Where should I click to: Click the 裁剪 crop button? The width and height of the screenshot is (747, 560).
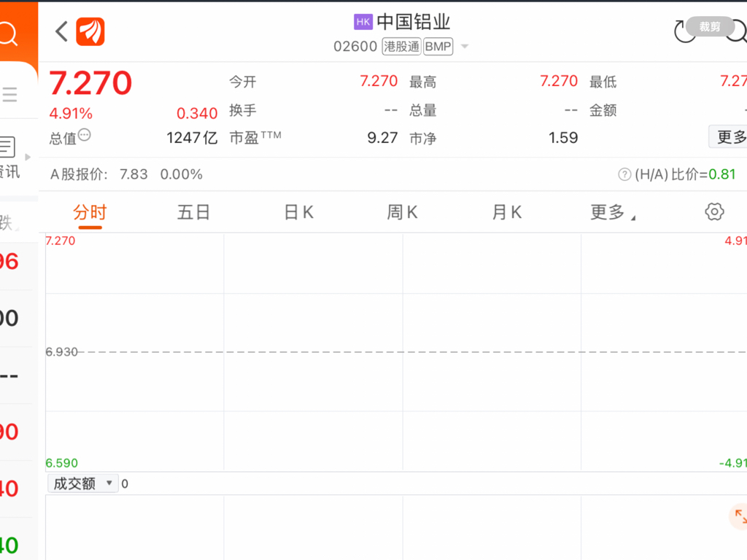tap(710, 27)
